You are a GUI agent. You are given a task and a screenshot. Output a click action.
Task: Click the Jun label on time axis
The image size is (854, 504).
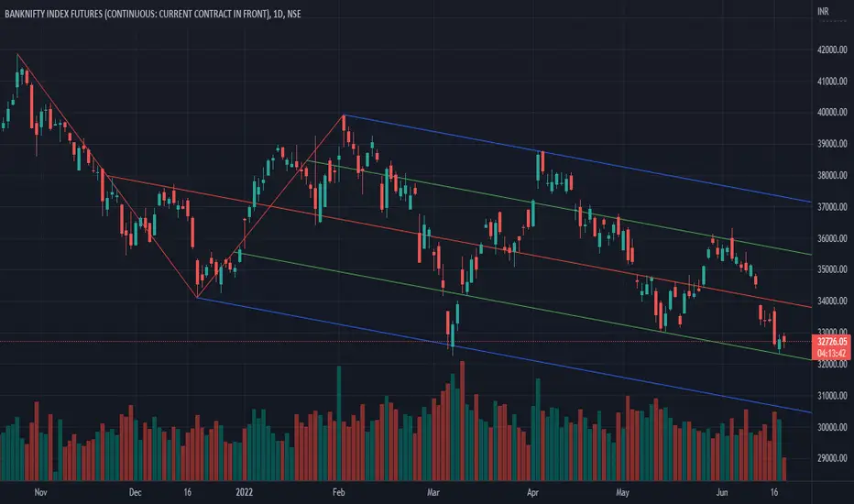click(722, 493)
